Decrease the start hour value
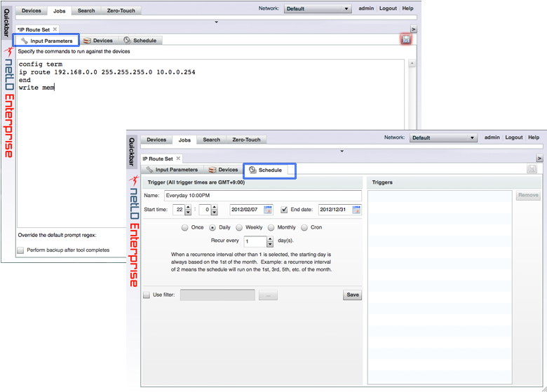 point(188,212)
